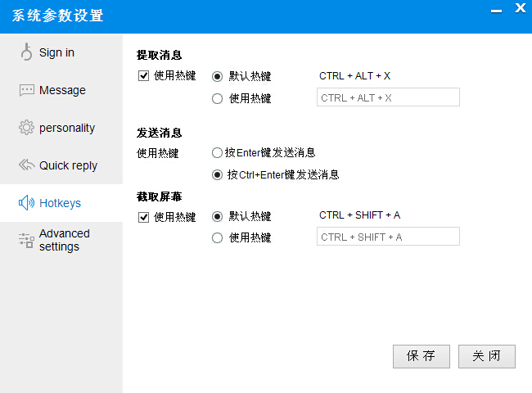Screen dimensions: 532x393
Task: Click the 发送消息 section heading
Action: pos(159,133)
